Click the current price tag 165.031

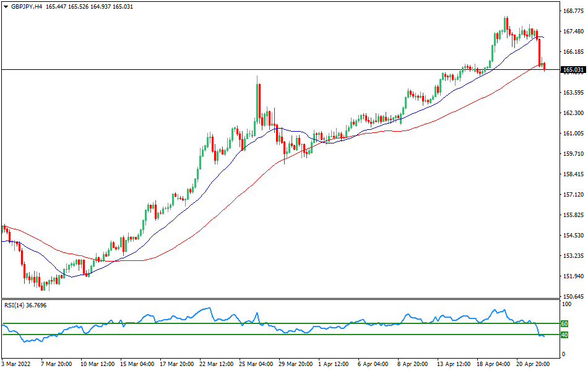pos(573,70)
